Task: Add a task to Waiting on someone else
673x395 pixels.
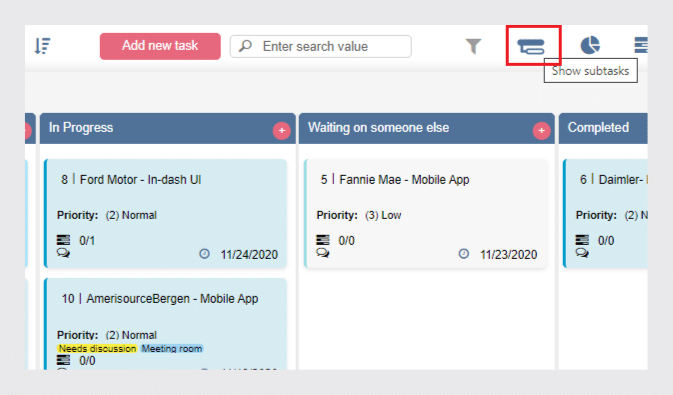Action: [x=541, y=131]
